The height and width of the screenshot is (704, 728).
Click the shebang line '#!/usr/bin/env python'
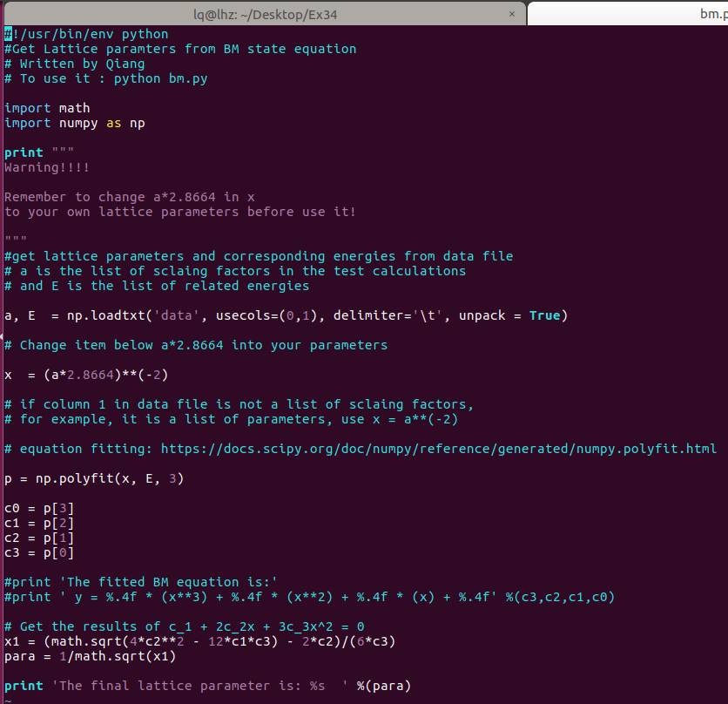click(87, 34)
